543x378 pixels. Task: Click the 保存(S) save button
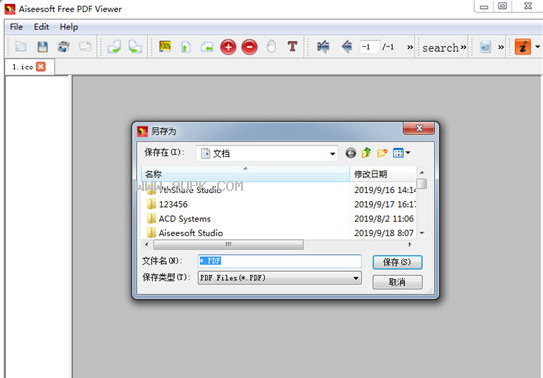(x=397, y=262)
